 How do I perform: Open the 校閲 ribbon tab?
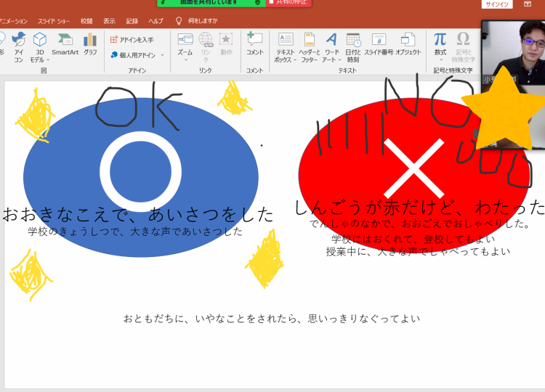point(86,21)
